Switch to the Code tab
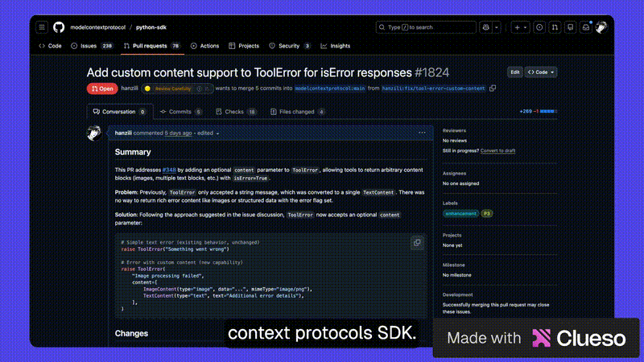 coord(50,46)
